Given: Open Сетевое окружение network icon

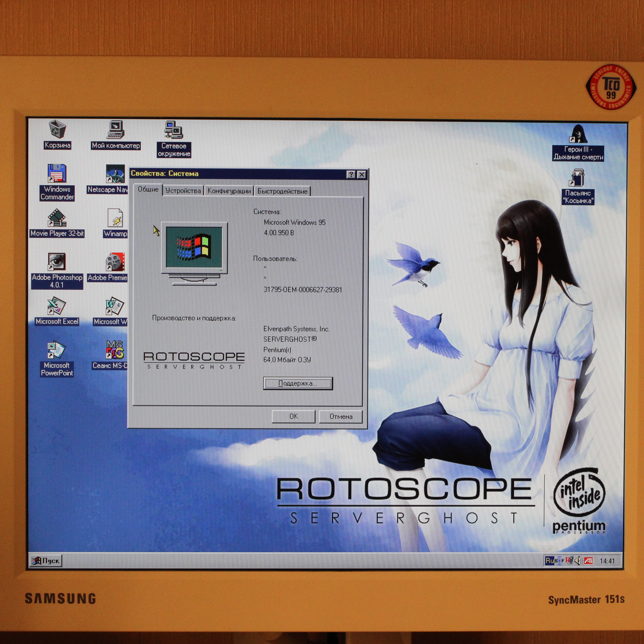Looking at the screenshot, I should pyautogui.click(x=174, y=130).
